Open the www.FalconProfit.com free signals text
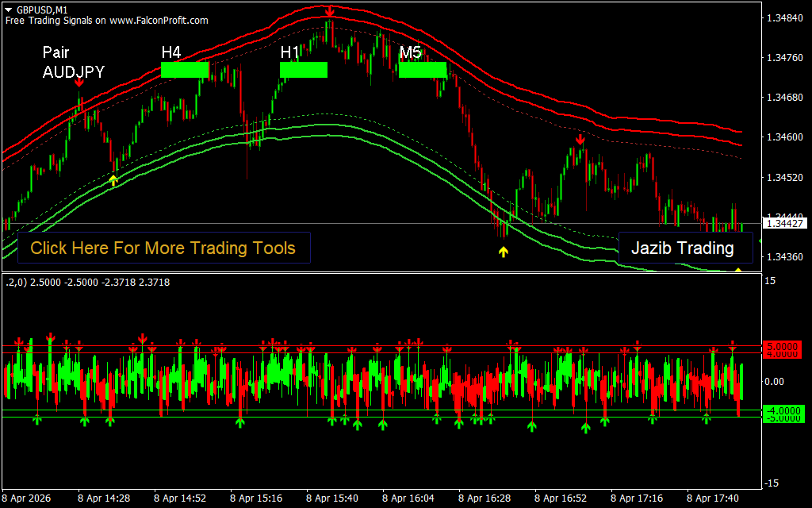812x508 pixels. click(x=107, y=21)
